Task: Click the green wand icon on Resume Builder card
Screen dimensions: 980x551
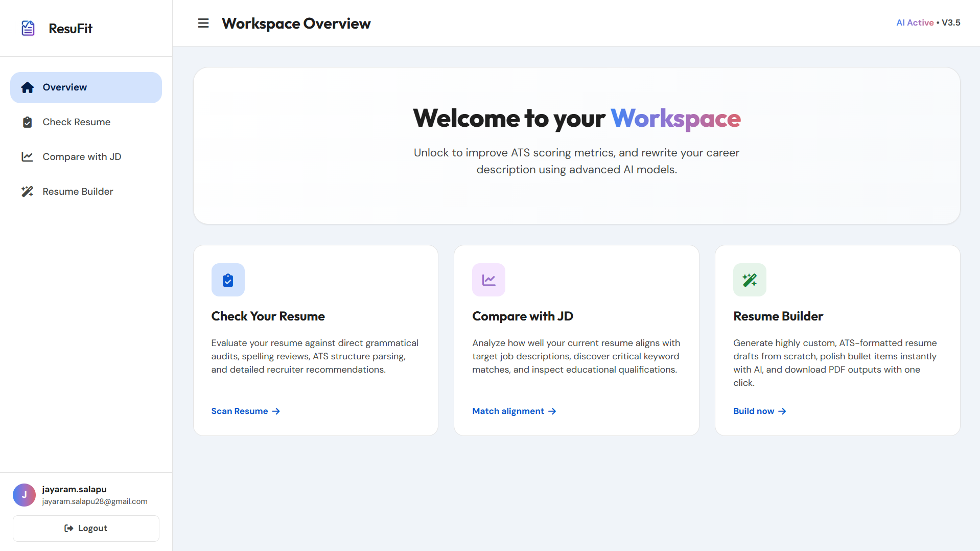Action: click(x=750, y=280)
